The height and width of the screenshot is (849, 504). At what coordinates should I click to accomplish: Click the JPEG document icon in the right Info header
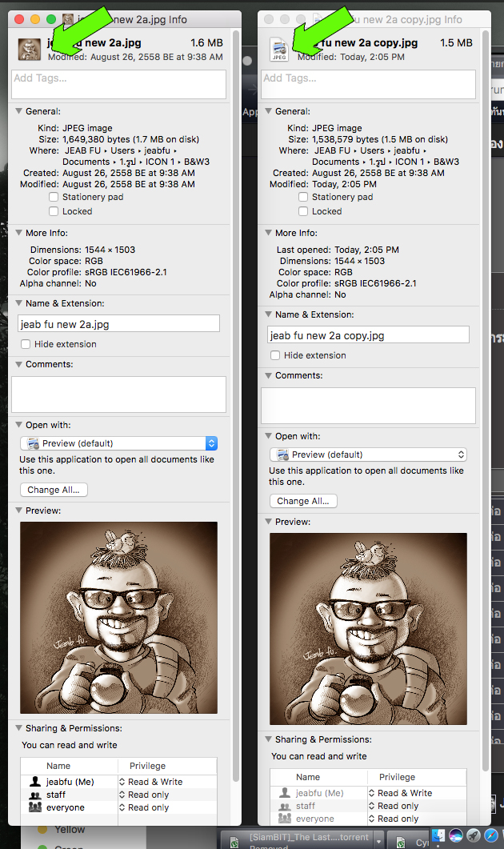278,50
